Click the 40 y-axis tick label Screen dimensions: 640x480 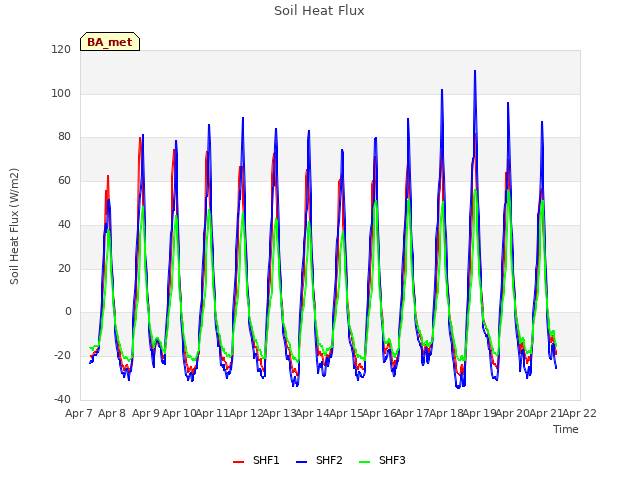(64, 224)
